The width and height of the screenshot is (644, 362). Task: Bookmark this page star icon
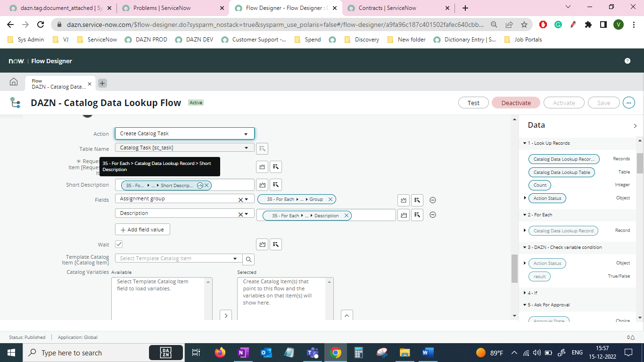(524, 25)
